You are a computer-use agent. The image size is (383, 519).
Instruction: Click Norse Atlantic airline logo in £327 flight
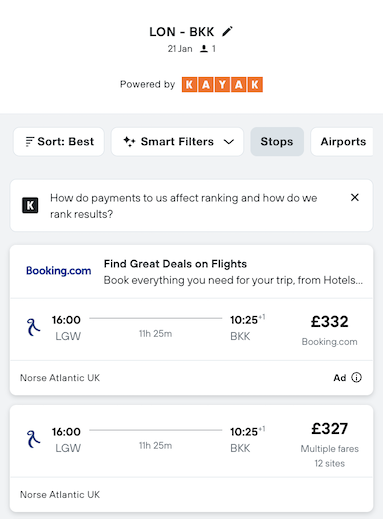tap(33, 439)
